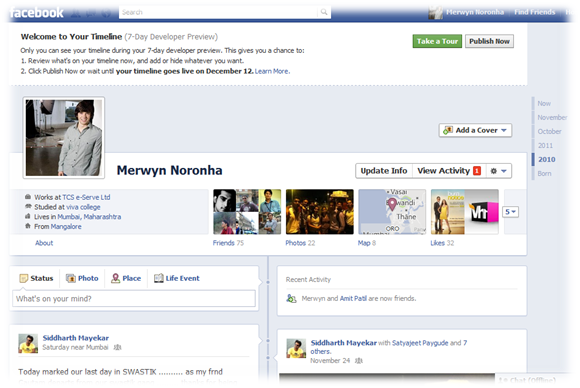Click the Take a Tour button
This screenshot has height=388, width=580.
[x=437, y=41]
